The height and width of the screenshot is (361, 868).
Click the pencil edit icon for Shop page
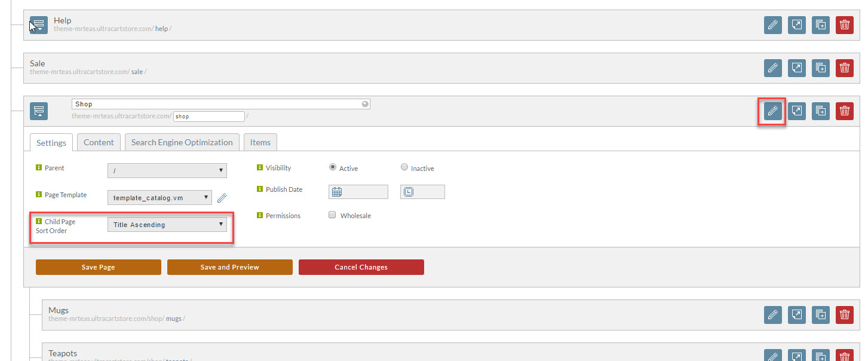[x=772, y=111]
